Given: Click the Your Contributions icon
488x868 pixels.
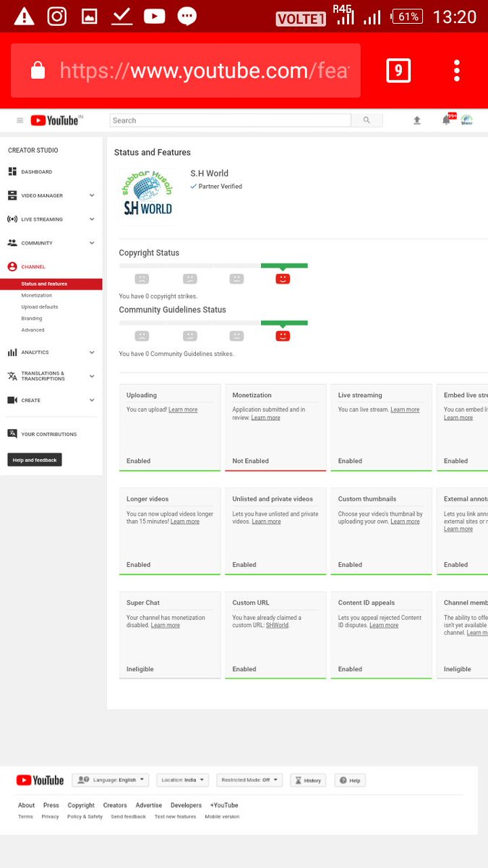Looking at the screenshot, I should (x=12, y=434).
